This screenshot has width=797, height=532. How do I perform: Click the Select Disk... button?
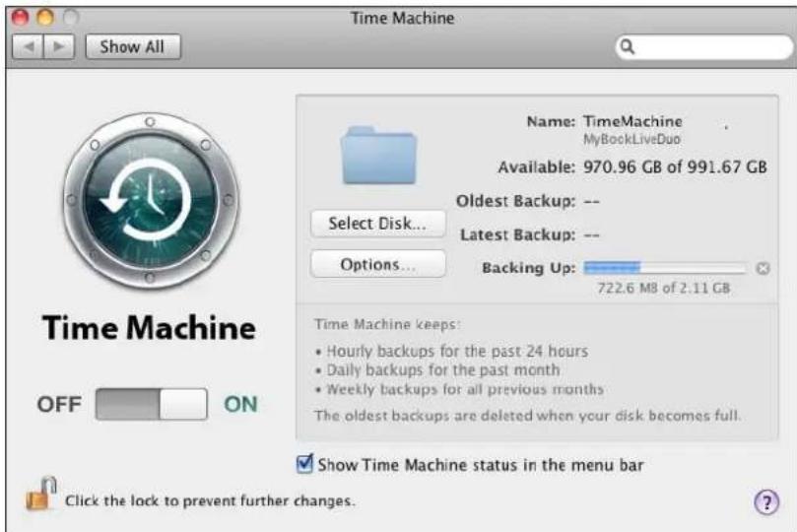pos(377,224)
